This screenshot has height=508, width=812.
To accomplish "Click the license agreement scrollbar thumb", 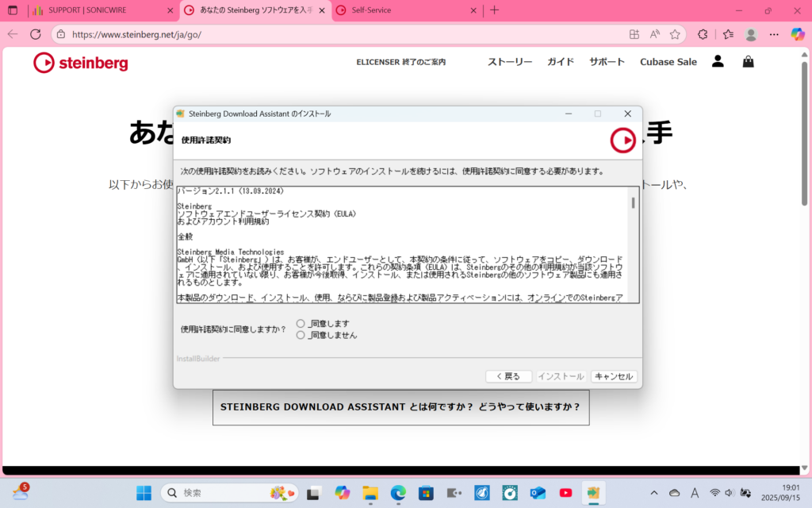I will click(633, 202).
